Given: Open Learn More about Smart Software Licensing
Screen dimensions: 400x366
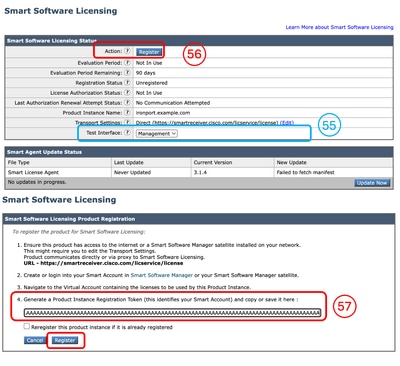Looking at the screenshot, I should coord(339,27).
